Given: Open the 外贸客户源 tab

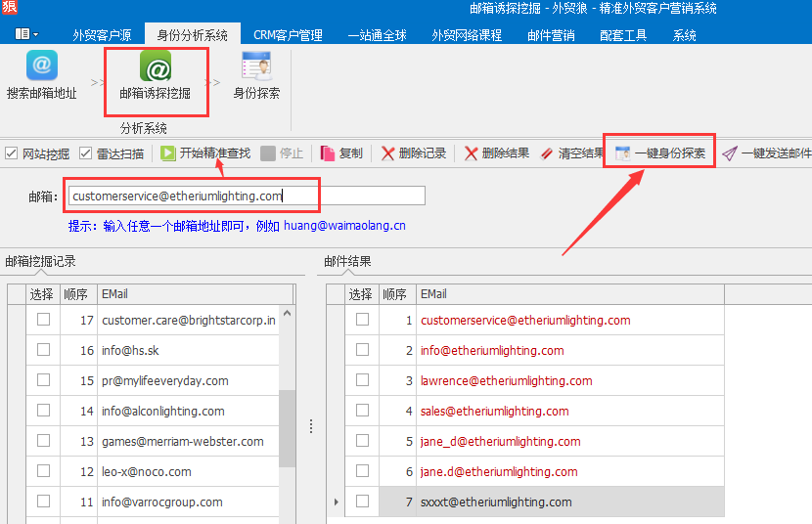Looking at the screenshot, I should 102,35.
